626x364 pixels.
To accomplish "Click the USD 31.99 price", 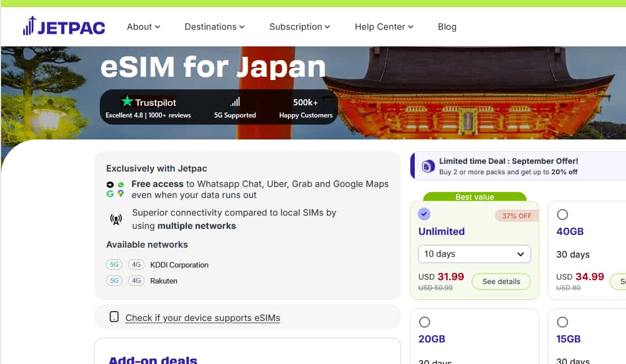I will coord(441,277).
